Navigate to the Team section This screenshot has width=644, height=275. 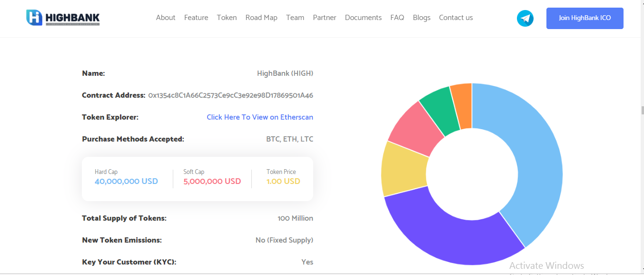295,18
